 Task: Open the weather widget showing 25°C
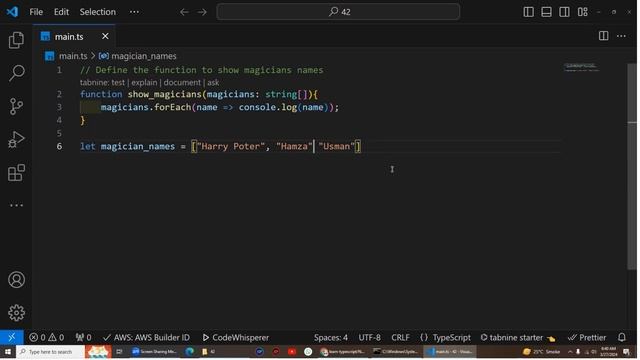coord(541,352)
